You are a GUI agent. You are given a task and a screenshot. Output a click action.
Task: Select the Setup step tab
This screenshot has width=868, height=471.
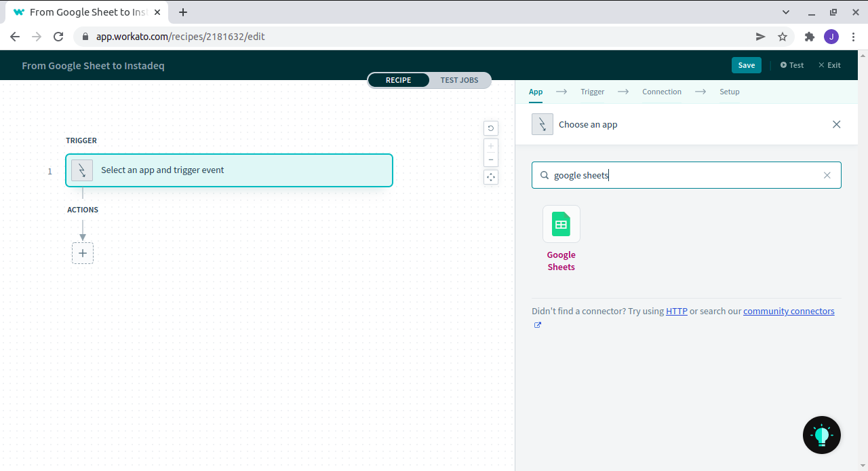730,92
